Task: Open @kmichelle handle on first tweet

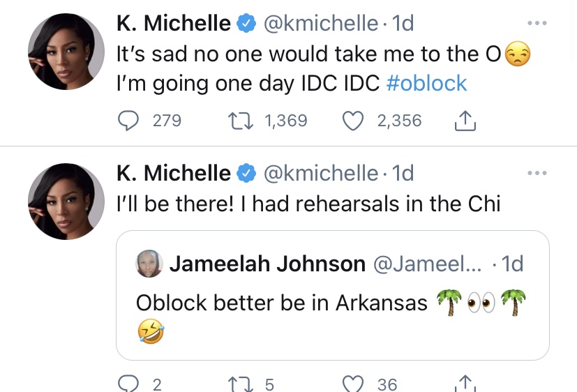Action: (321, 23)
